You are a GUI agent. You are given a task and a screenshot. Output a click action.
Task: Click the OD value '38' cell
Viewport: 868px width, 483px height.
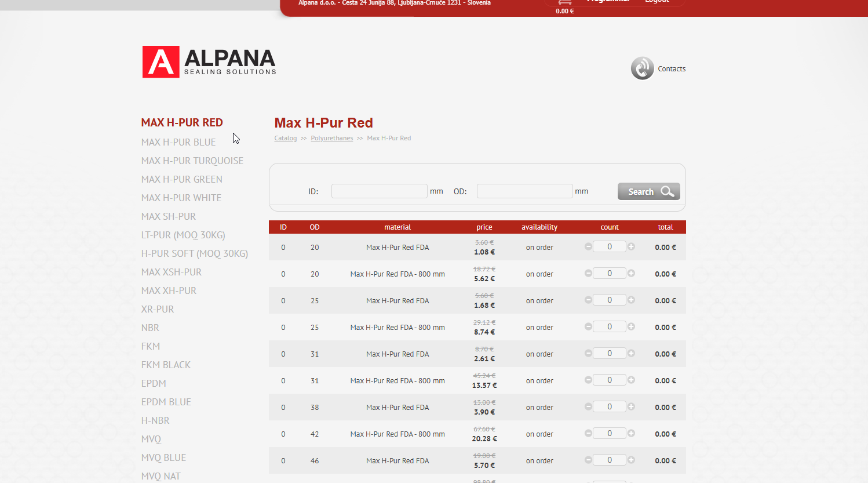[315, 408]
